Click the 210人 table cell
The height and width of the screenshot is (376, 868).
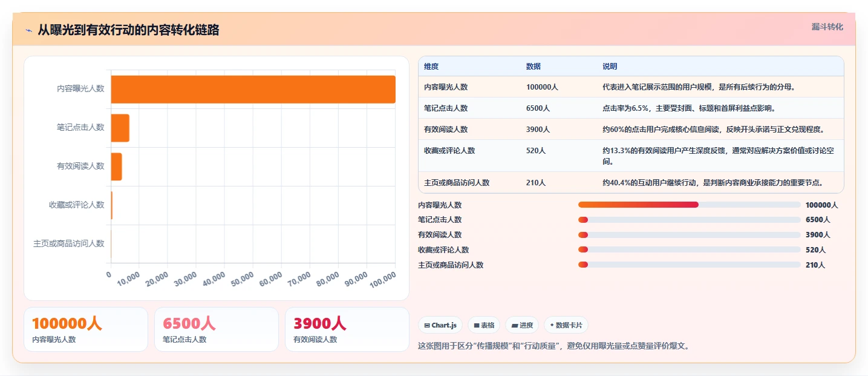(559, 182)
